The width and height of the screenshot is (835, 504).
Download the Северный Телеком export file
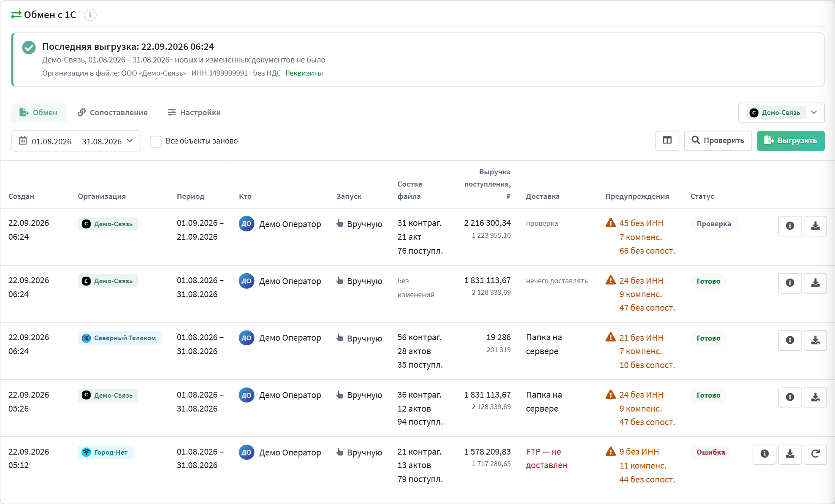point(815,340)
